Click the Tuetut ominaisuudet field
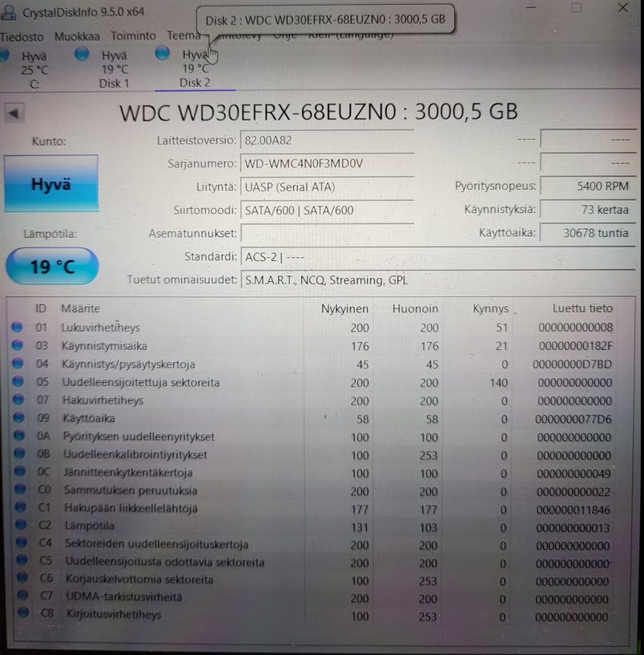This screenshot has height=655, width=644. point(438,280)
